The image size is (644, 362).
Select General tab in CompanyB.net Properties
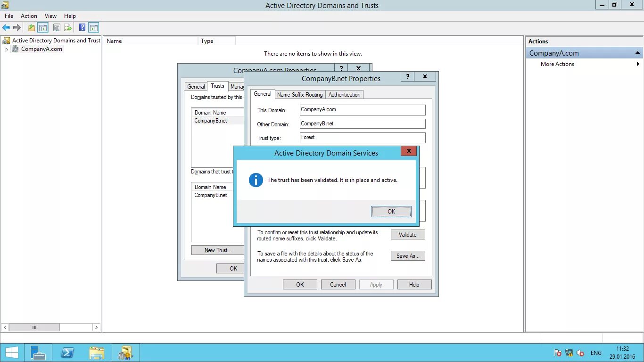[x=263, y=94]
